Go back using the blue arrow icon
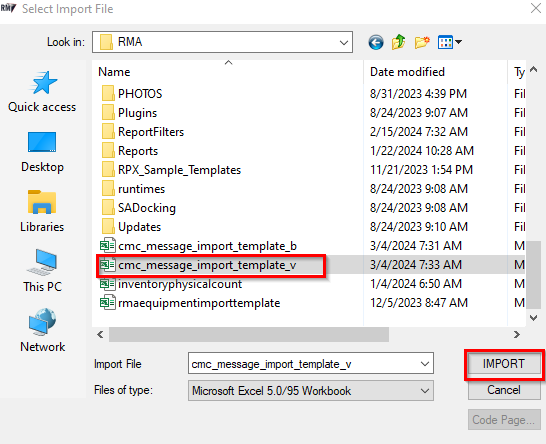The height and width of the screenshot is (444, 546). coord(376,42)
